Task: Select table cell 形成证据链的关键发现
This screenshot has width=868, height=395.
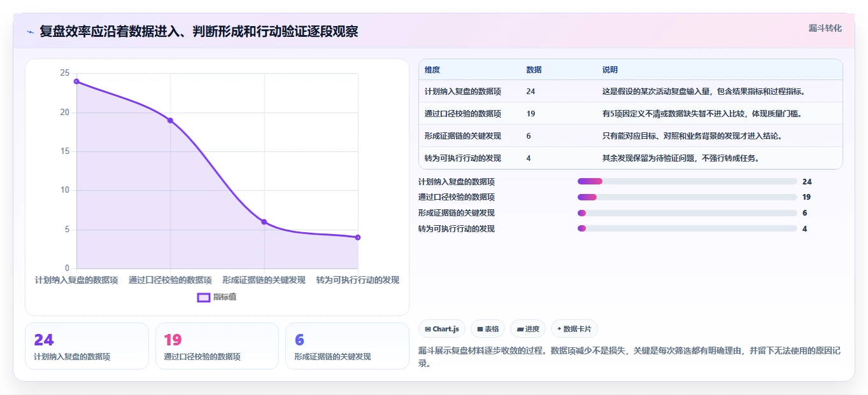Action: pos(463,136)
